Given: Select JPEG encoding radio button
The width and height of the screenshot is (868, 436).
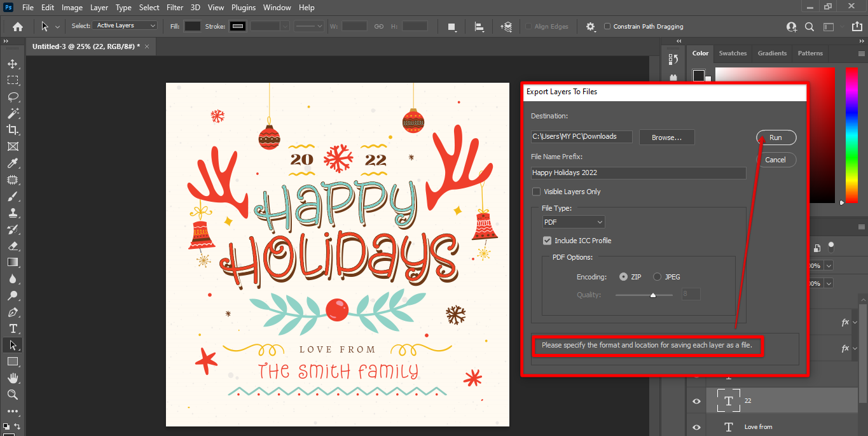Looking at the screenshot, I should (x=657, y=277).
